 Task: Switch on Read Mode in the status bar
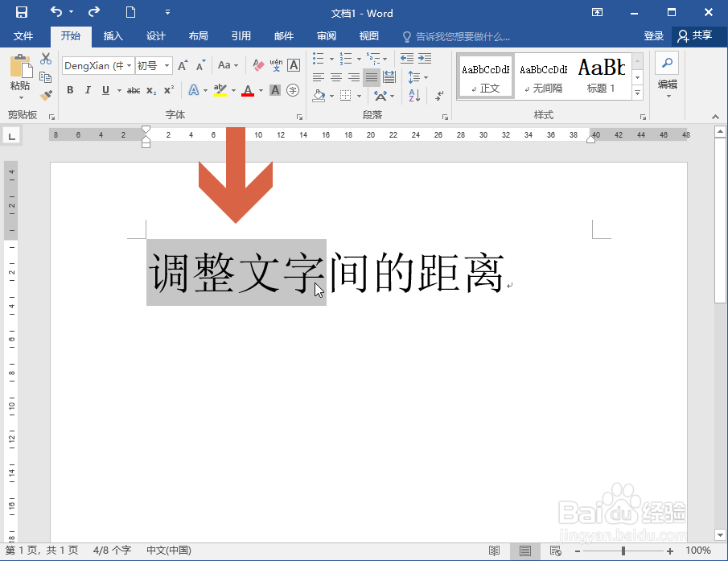click(x=493, y=551)
